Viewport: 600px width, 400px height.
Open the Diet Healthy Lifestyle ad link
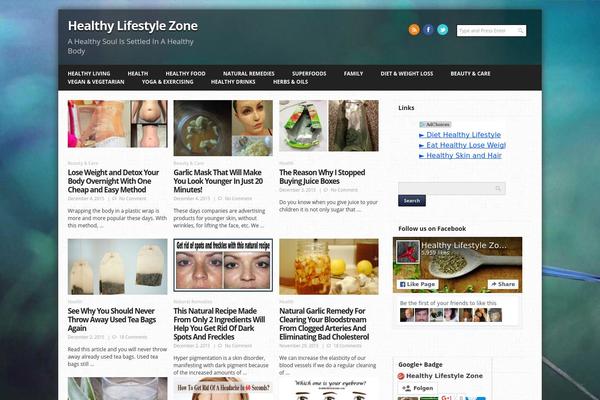tap(463, 135)
